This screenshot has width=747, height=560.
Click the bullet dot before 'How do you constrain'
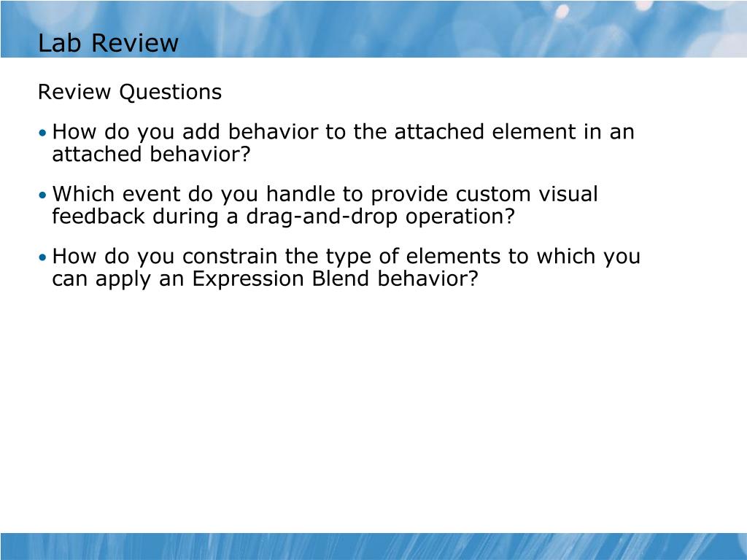43,257
